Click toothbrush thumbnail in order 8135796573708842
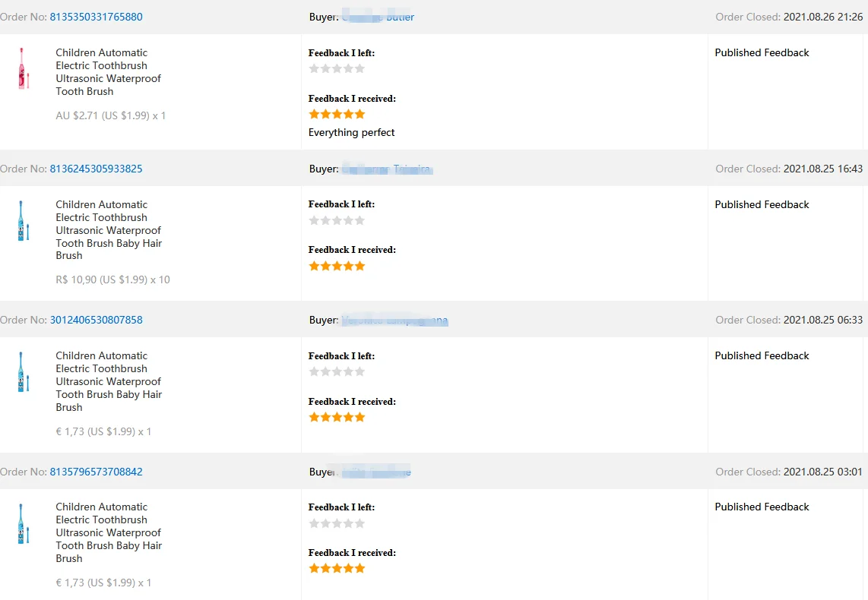This screenshot has width=868, height=600. [23, 524]
